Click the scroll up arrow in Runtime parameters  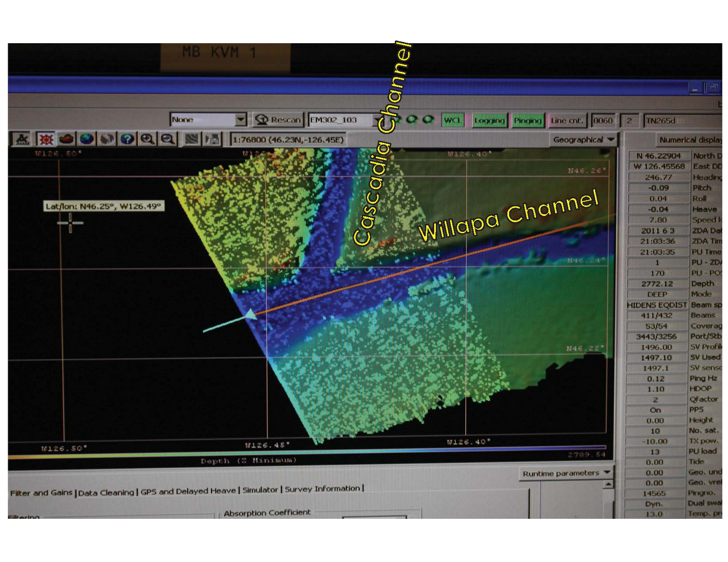[608, 485]
